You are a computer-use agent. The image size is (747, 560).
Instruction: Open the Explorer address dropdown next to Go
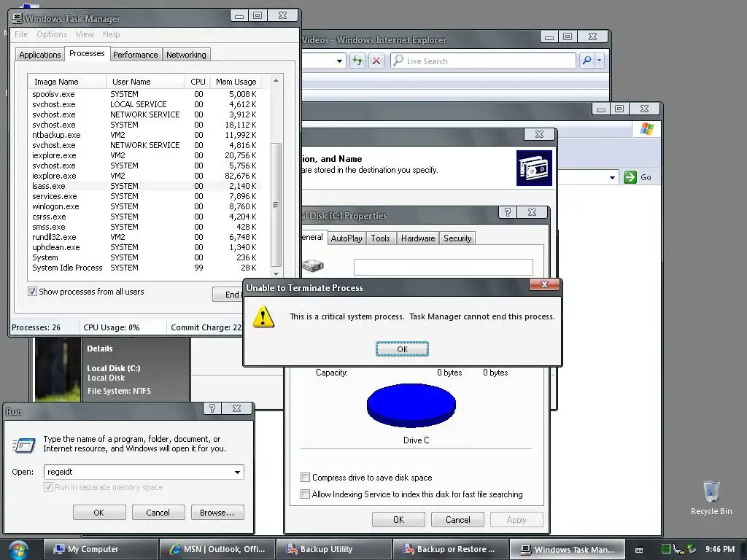pos(612,177)
